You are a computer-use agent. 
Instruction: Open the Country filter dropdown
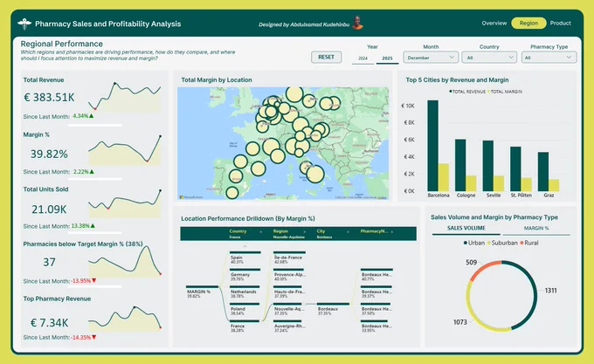[x=489, y=58]
